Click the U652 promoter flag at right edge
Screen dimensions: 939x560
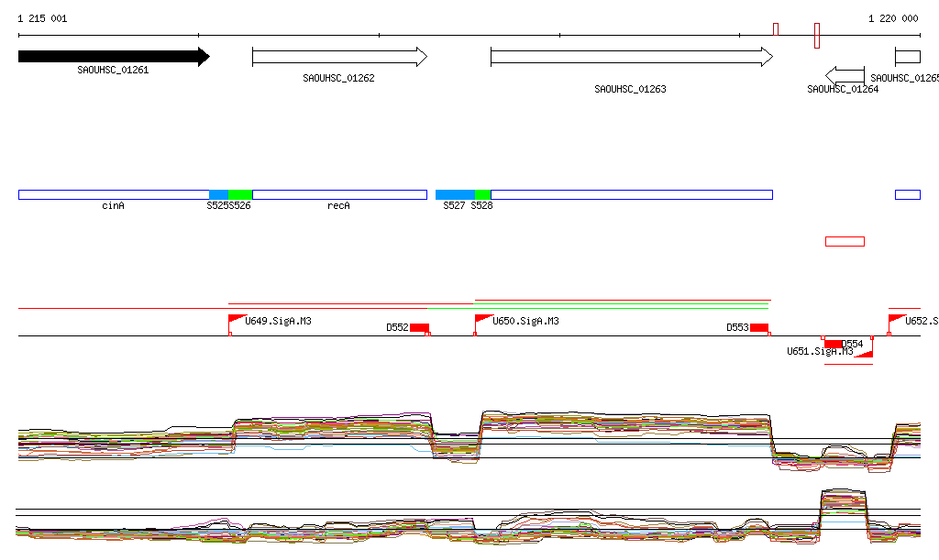[896, 320]
